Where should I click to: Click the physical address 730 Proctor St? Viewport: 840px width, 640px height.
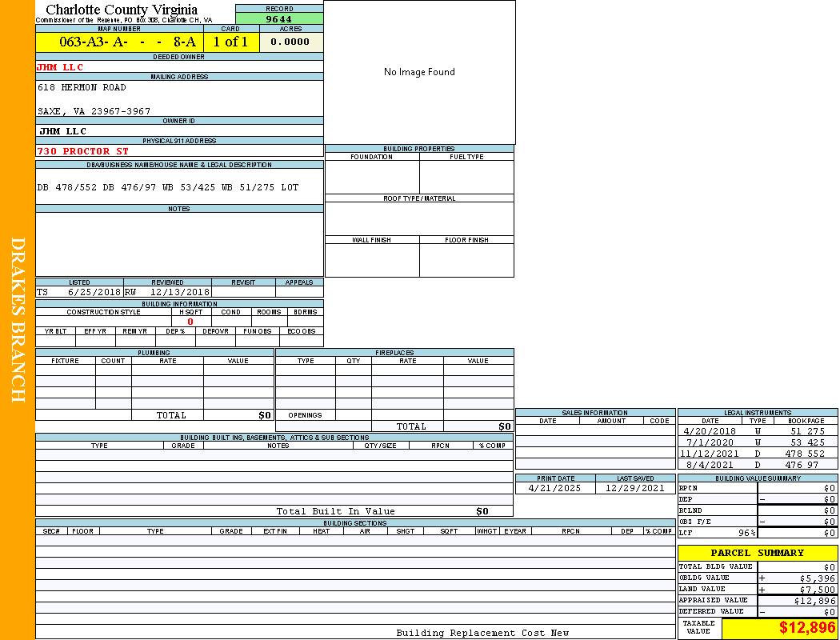tap(83, 151)
